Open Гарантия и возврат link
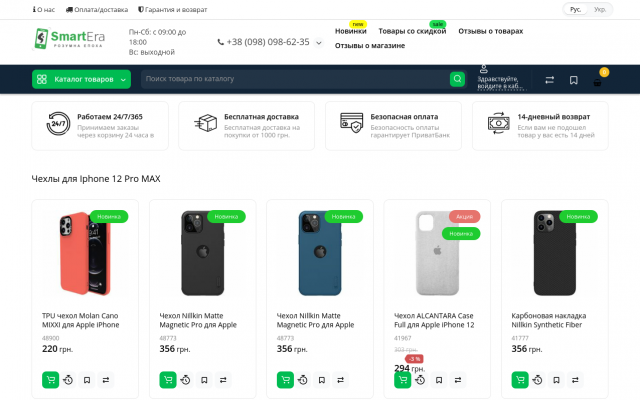The height and width of the screenshot is (400, 640). point(173,9)
